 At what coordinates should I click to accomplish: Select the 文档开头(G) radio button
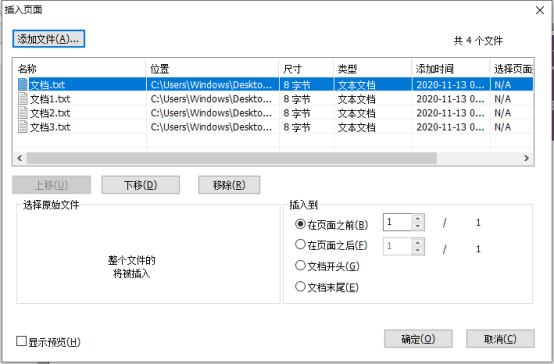300,265
